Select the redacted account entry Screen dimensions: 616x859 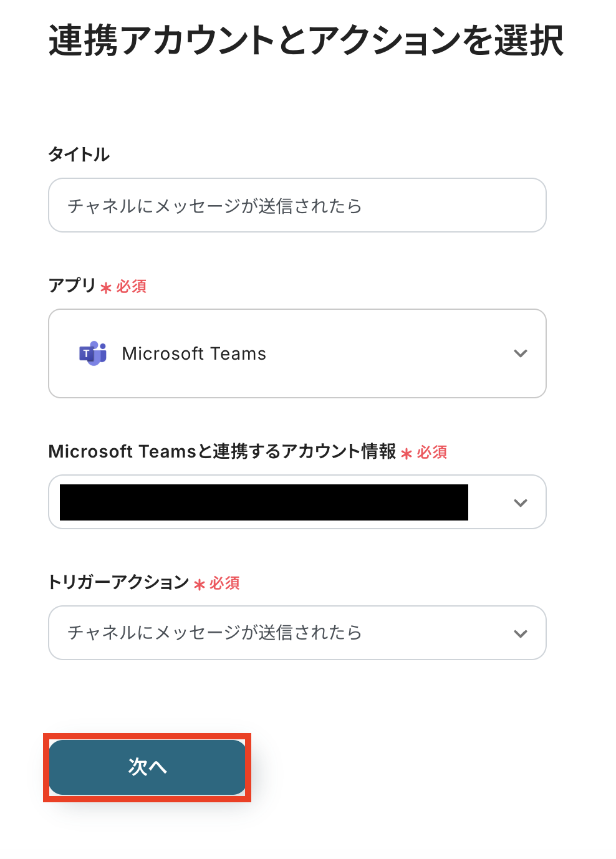[264, 502]
